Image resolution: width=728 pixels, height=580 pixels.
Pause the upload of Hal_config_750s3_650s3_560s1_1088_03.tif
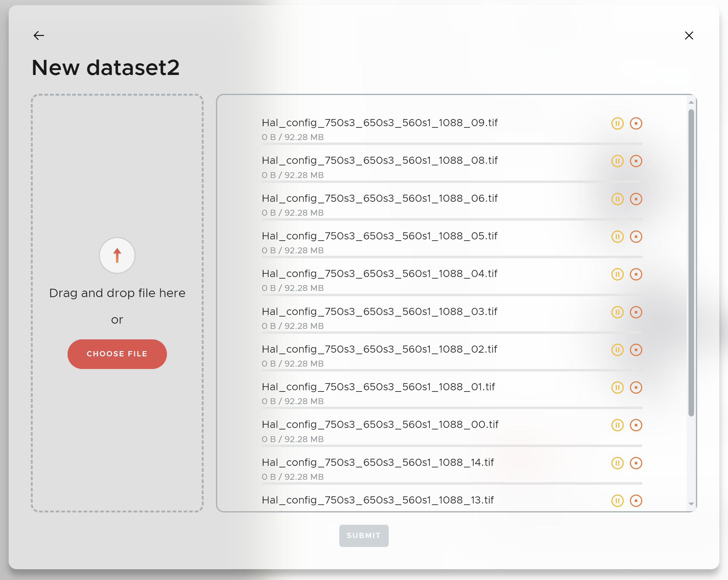[x=618, y=312]
